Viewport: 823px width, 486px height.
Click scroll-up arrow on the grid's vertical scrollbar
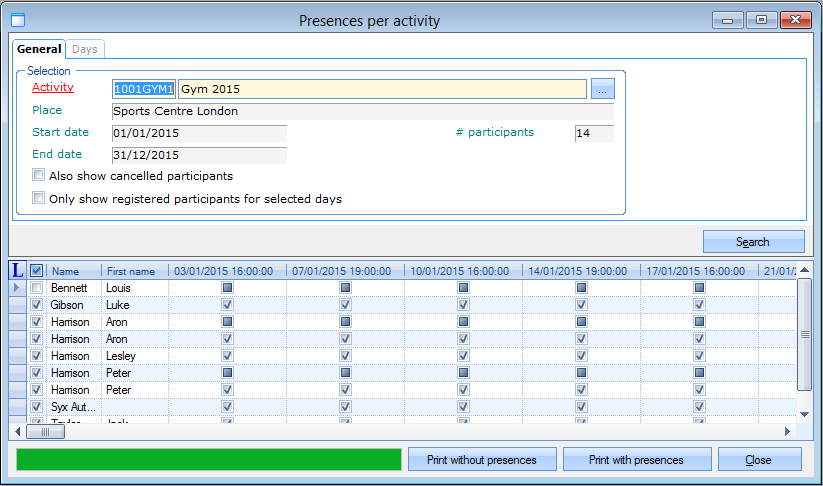pyautogui.click(x=804, y=285)
